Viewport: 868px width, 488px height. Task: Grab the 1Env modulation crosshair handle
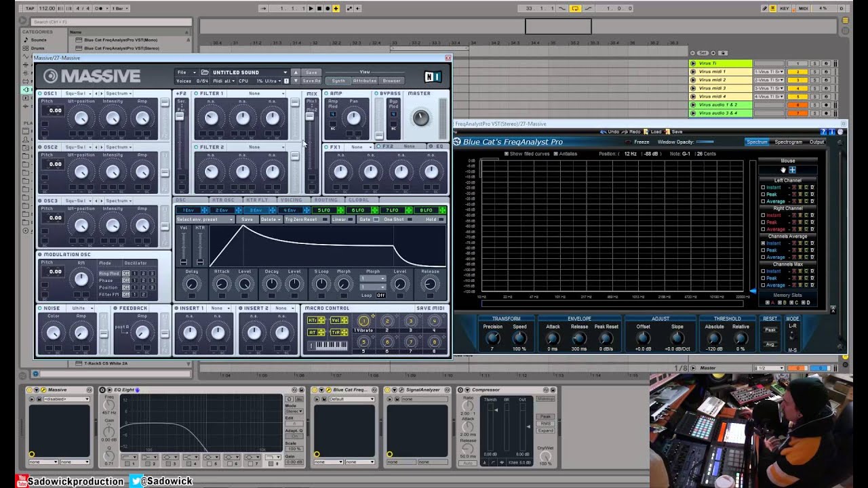203,210
